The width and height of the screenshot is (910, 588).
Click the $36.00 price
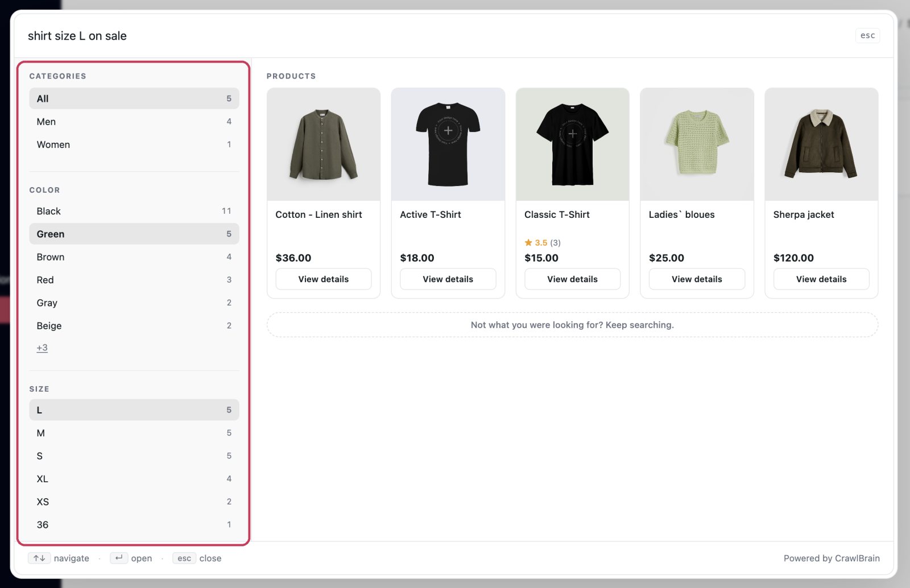(293, 258)
